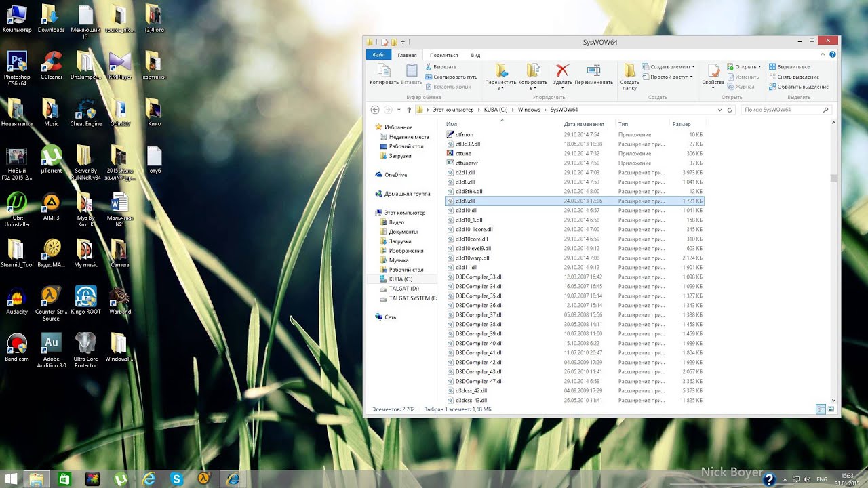Viewport: 868px width, 488px height.
Task: Open the Создать элемент dropdown
Action: 668,67
